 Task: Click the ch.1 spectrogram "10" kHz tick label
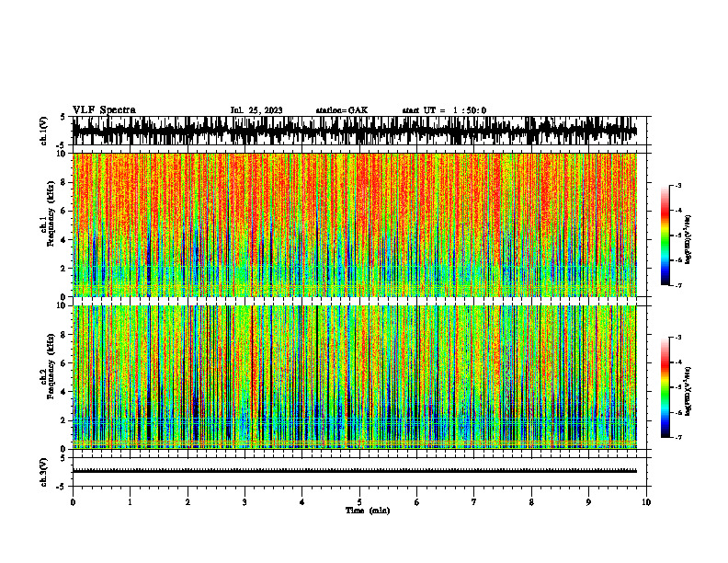[63, 155]
